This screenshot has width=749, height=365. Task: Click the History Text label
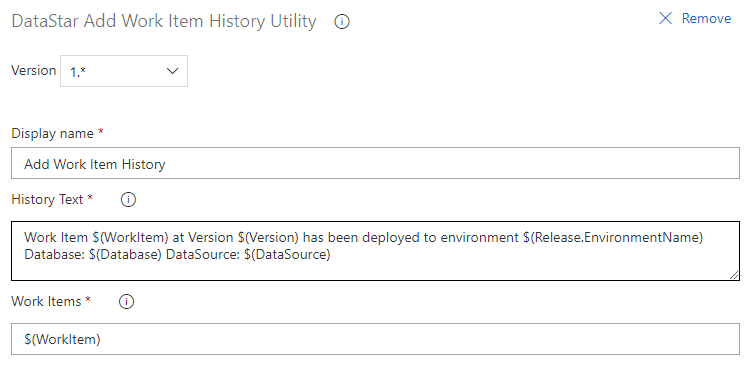pyautogui.click(x=47, y=199)
